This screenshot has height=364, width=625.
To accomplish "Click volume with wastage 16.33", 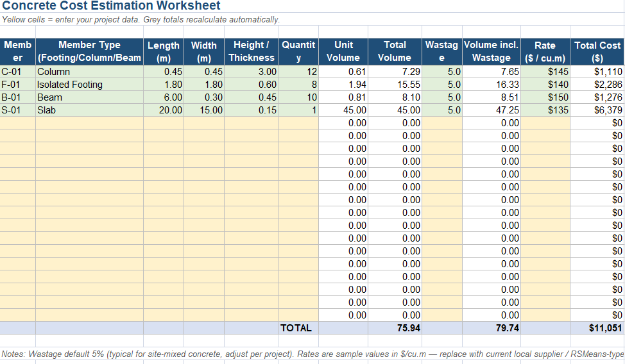I will tap(492, 85).
